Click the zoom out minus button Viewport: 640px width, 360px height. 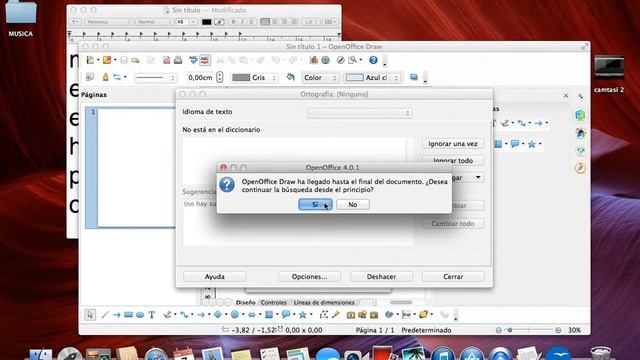[x=498, y=330]
